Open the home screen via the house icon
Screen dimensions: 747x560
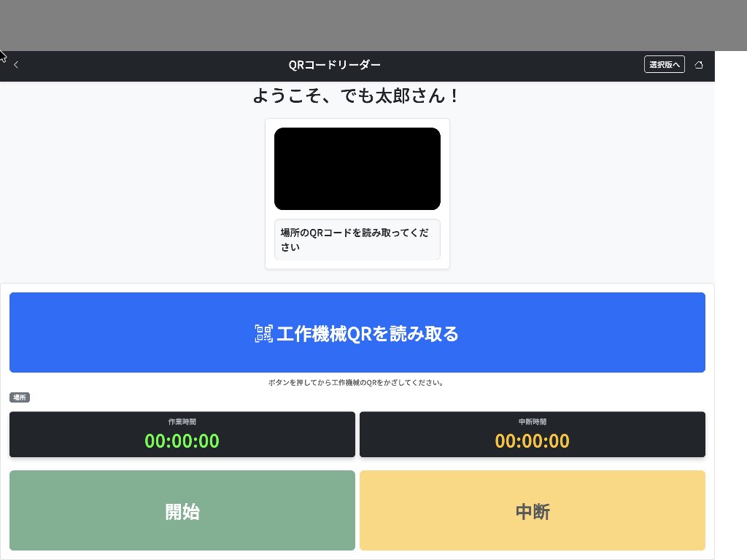[699, 64]
